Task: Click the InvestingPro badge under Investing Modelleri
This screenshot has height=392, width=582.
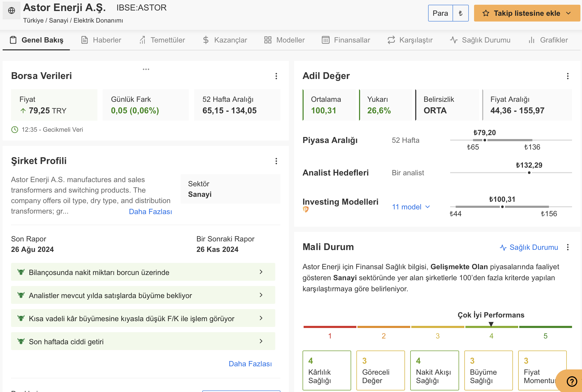Action: click(x=306, y=209)
